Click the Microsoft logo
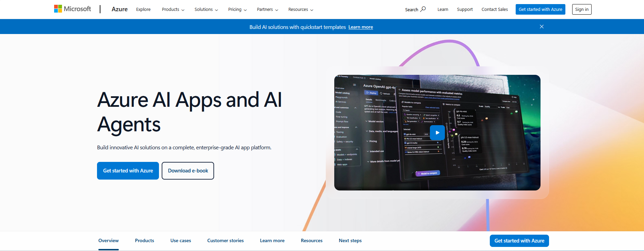 point(73,9)
